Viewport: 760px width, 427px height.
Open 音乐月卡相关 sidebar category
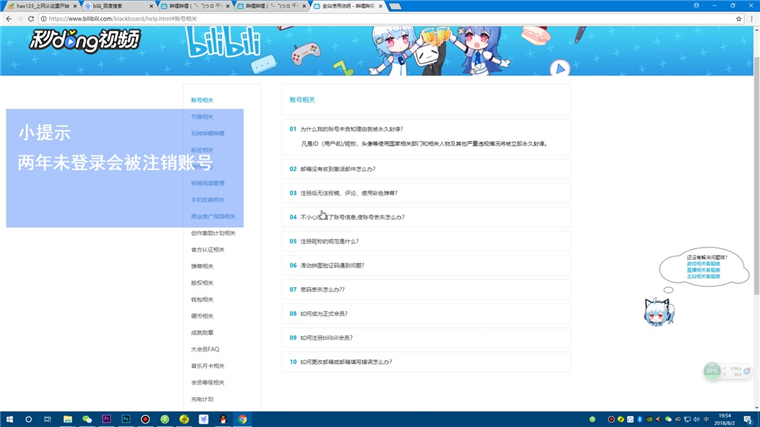(x=207, y=366)
